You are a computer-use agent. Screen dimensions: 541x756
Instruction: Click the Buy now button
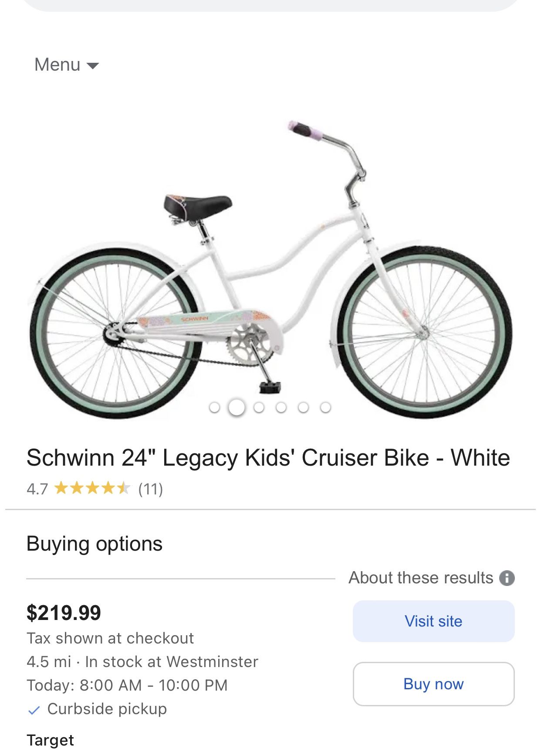click(433, 684)
